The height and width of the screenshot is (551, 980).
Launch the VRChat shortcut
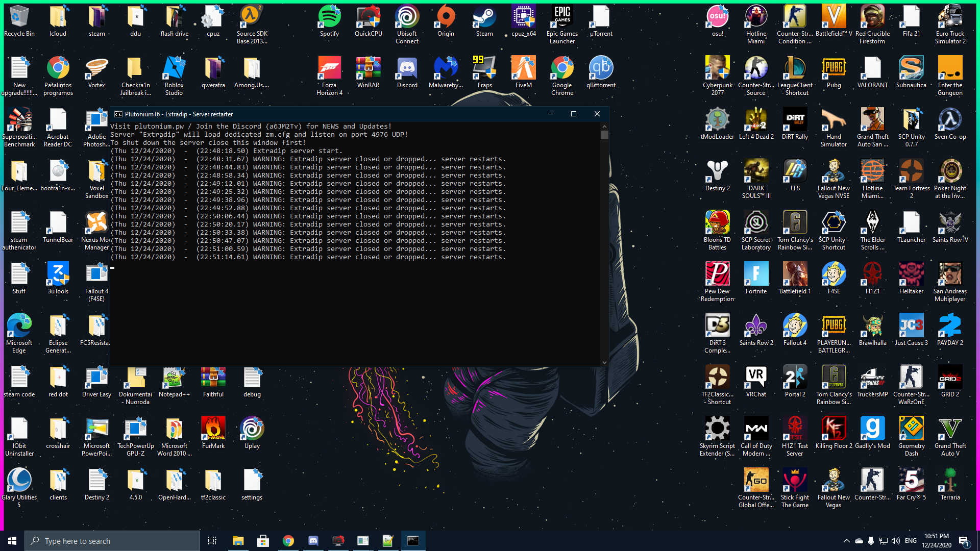(756, 382)
